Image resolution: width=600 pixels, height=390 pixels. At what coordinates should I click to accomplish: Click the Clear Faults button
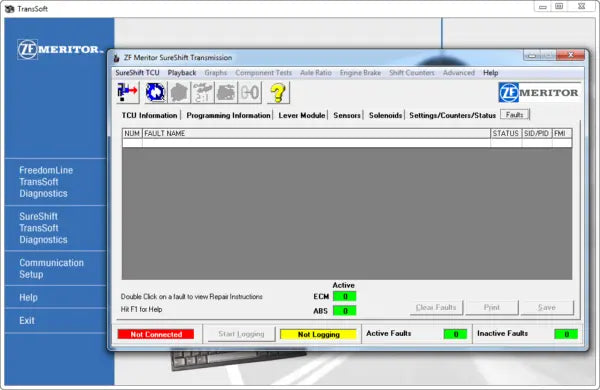pyautogui.click(x=436, y=307)
